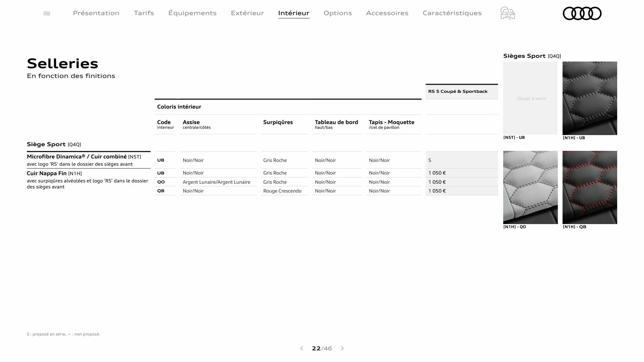The height and width of the screenshot is (362, 644).
Task: Click the Audi four rings logo
Action: tap(582, 13)
